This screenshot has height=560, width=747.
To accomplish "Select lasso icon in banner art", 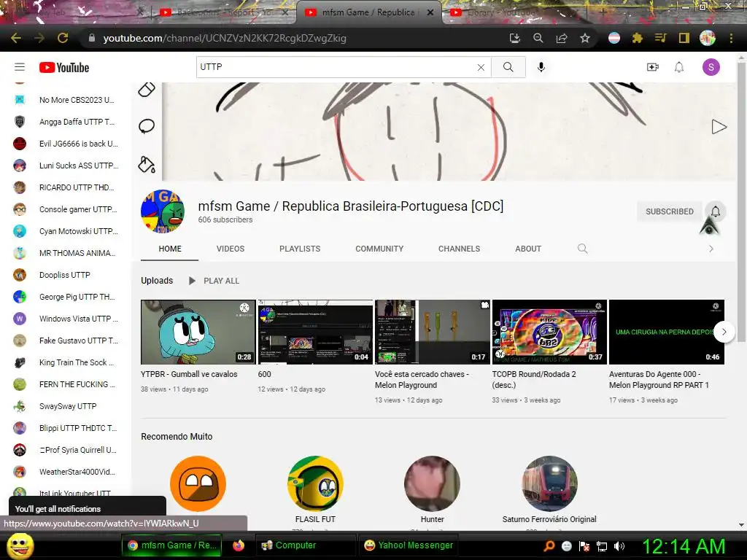I will click(147, 127).
